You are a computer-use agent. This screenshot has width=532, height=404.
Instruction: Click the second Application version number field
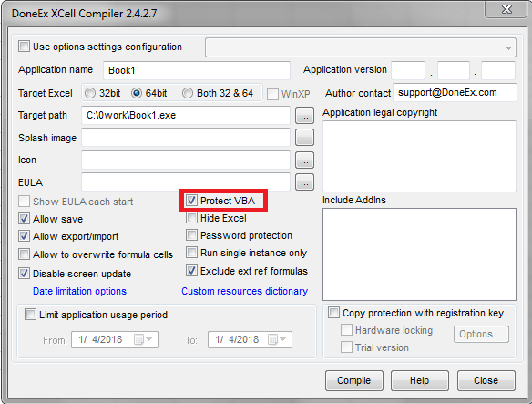click(x=454, y=70)
